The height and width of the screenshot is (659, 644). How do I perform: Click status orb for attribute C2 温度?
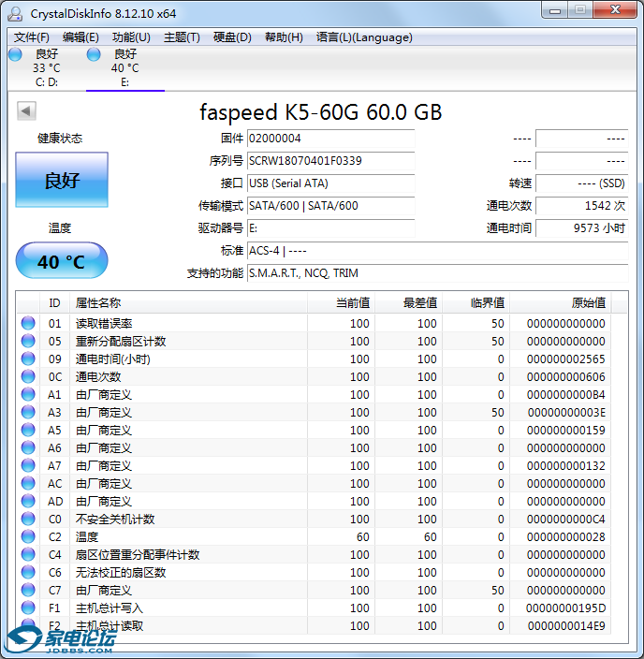pos(28,537)
